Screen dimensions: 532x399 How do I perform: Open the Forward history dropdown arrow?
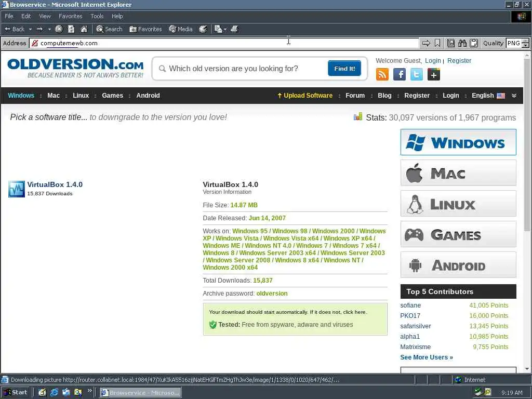(49, 29)
